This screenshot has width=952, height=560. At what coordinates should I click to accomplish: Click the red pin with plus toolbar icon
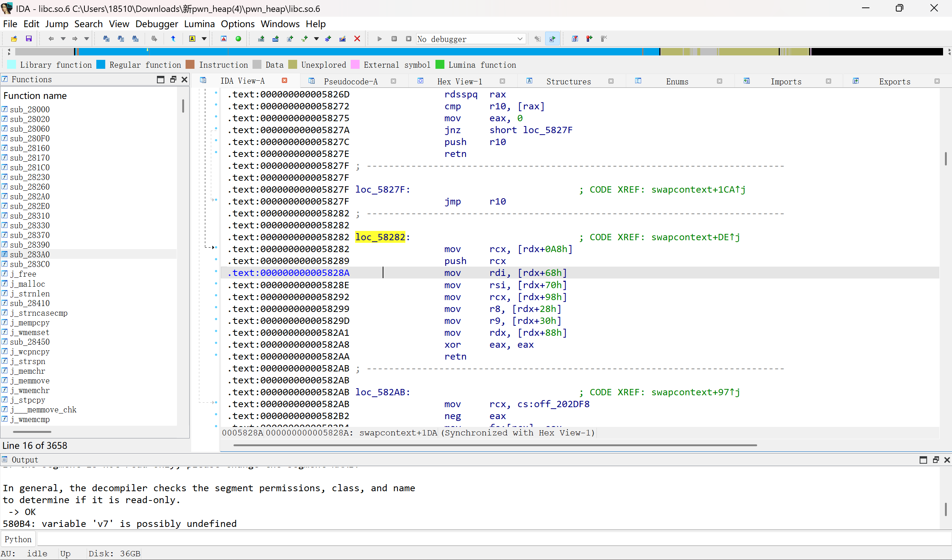tap(589, 39)
